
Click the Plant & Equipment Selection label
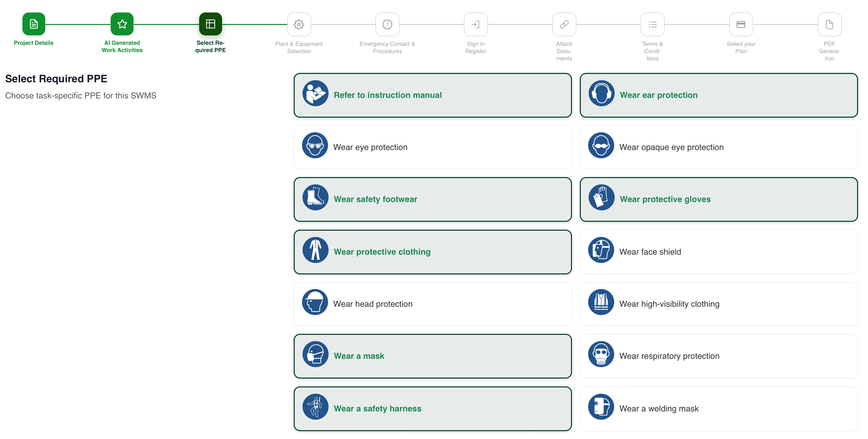pyautogui.click(x=299, y=47)
